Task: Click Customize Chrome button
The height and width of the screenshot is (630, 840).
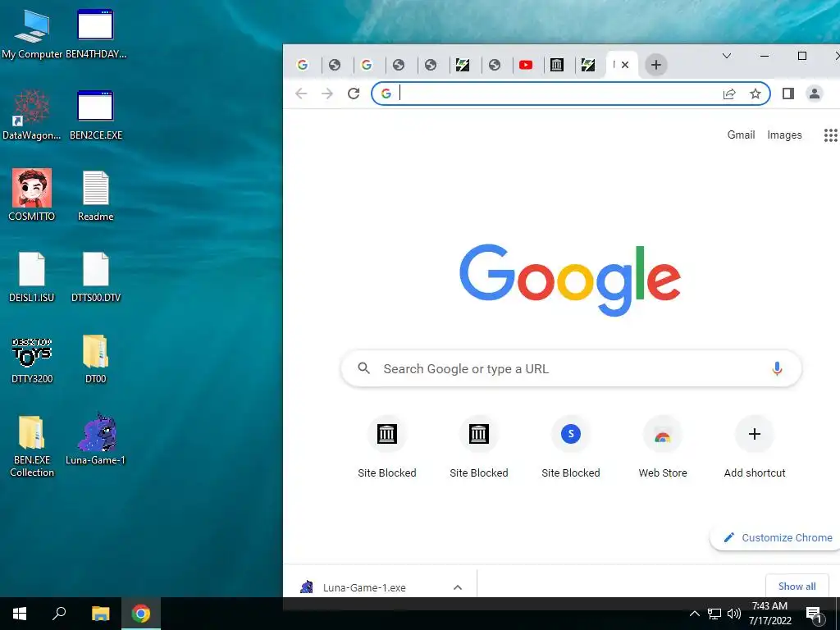Action: pos(776,538)
